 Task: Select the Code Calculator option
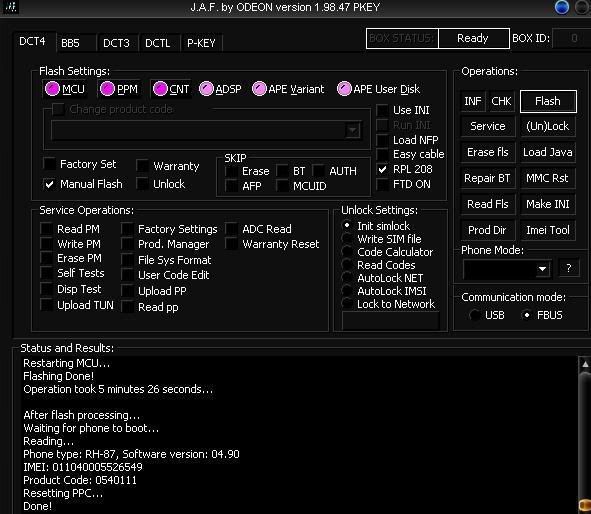coord(347,252)
